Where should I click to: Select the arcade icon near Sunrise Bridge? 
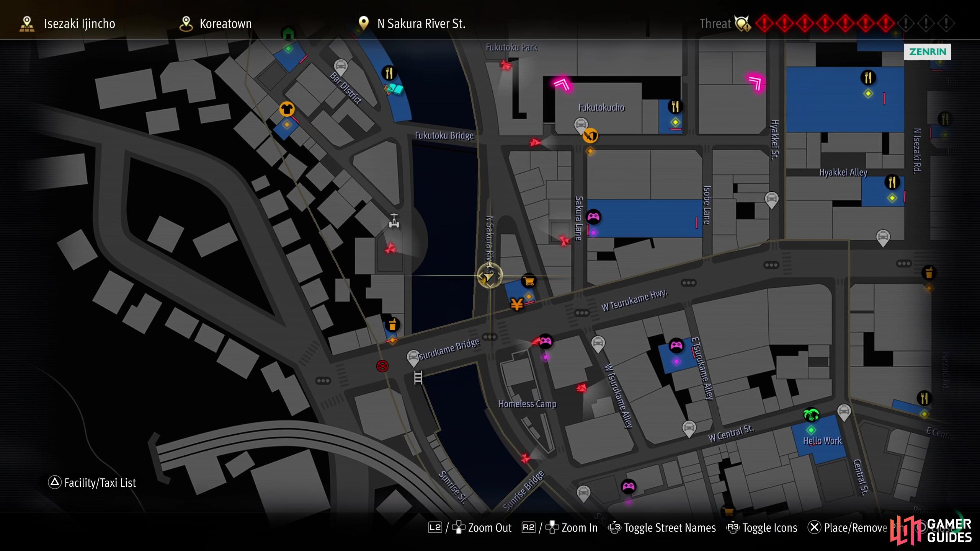coord(628,486)
